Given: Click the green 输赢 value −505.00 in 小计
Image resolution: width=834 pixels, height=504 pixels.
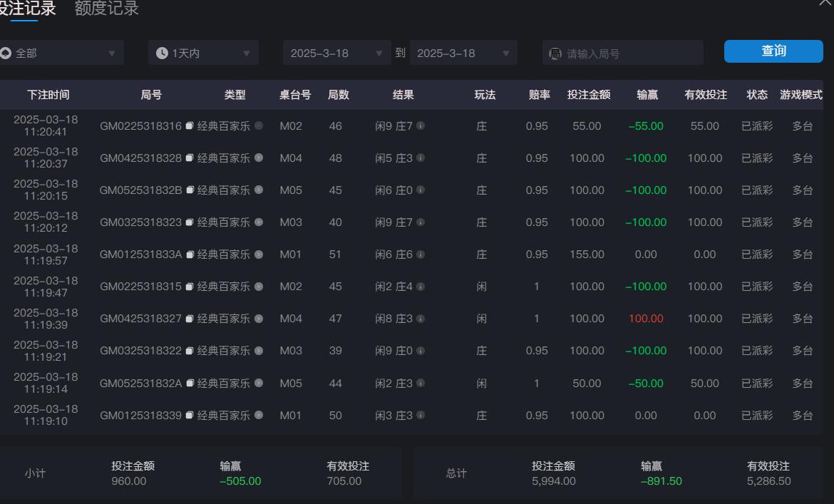Looking at the screenshot, I should 240,480.
